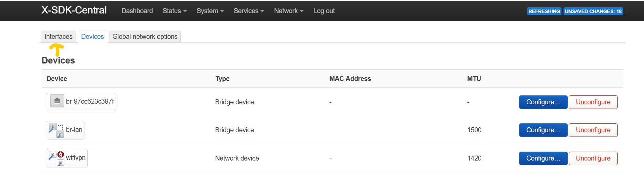The height and width of the screenshot is (175, 644).
Task: Select the Devices tab
Action: (92, 37)
